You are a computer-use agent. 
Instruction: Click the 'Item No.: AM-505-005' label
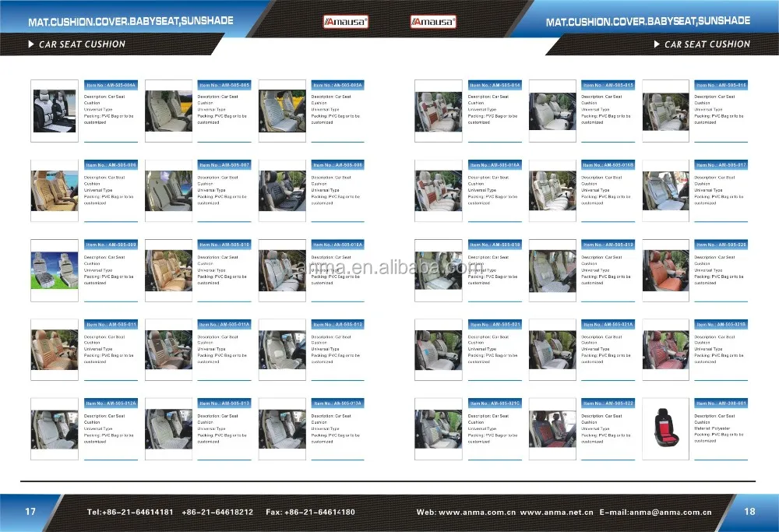click(224, 85)
